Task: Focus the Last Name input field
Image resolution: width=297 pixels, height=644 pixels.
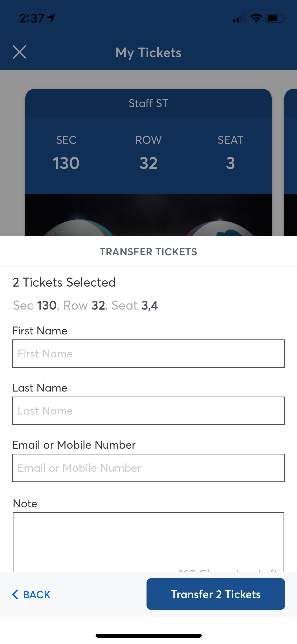Action: coord(148,411)
